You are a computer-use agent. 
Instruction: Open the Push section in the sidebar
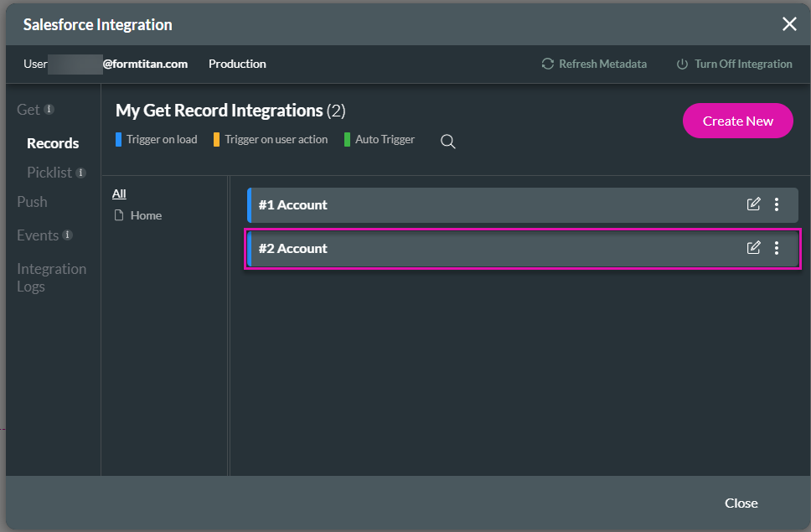tap(32, 202)
